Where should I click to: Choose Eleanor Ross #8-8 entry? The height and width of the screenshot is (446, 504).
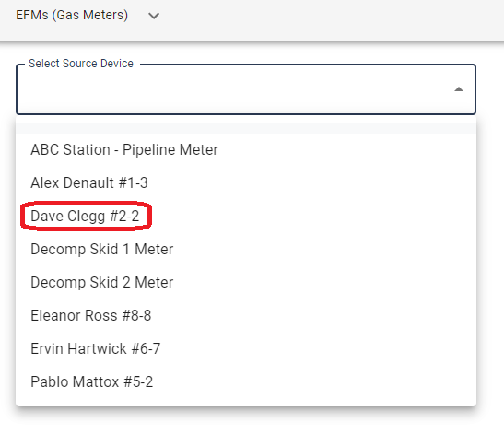[246, 315]
